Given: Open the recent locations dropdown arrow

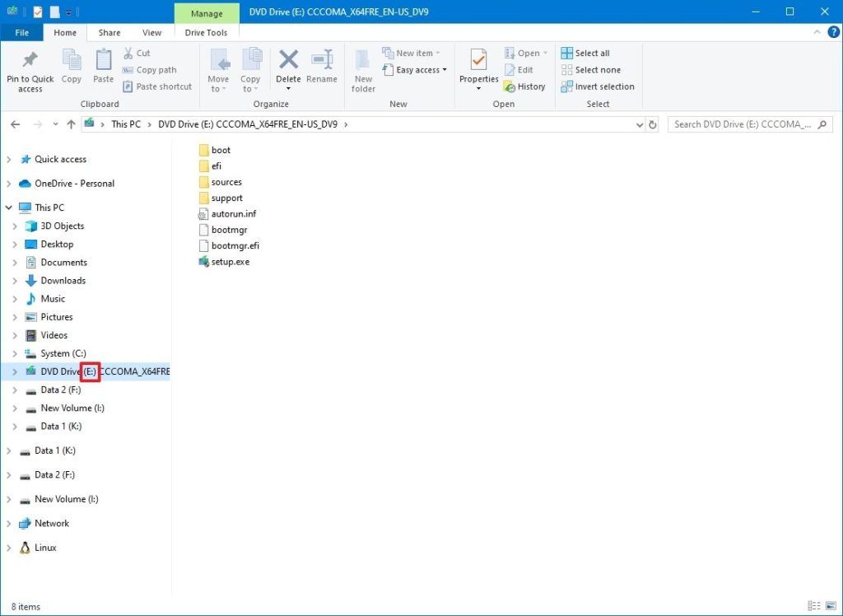Looking at the screenshot, I should 55,124.
